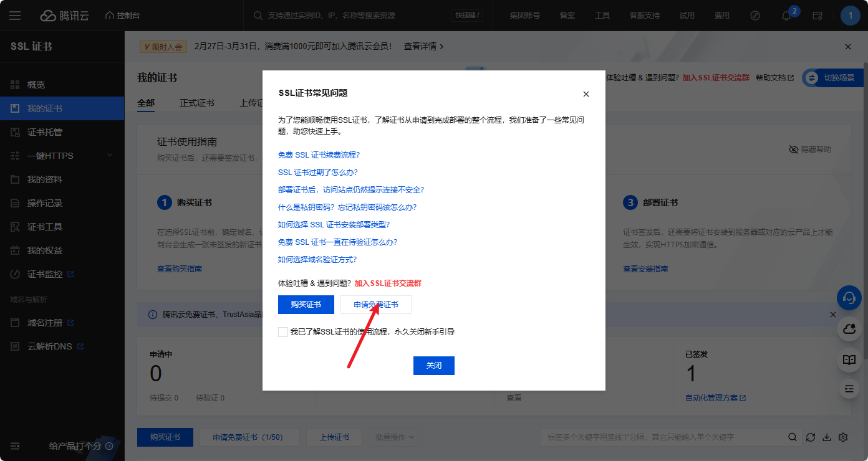Screen dimensions: 868x461
Task: Open 试用 in the top bar
Action: 687,16
